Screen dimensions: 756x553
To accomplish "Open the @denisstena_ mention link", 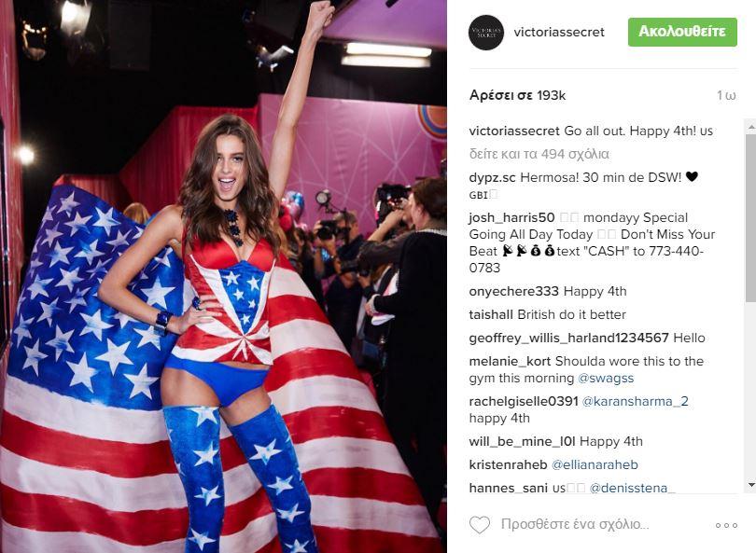I will (x=632, y=488).
